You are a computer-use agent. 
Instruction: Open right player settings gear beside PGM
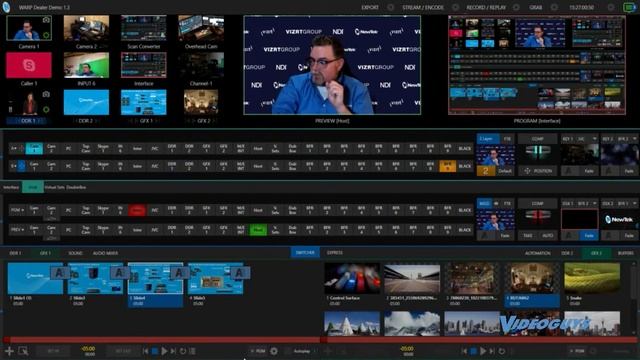[593, 351]
